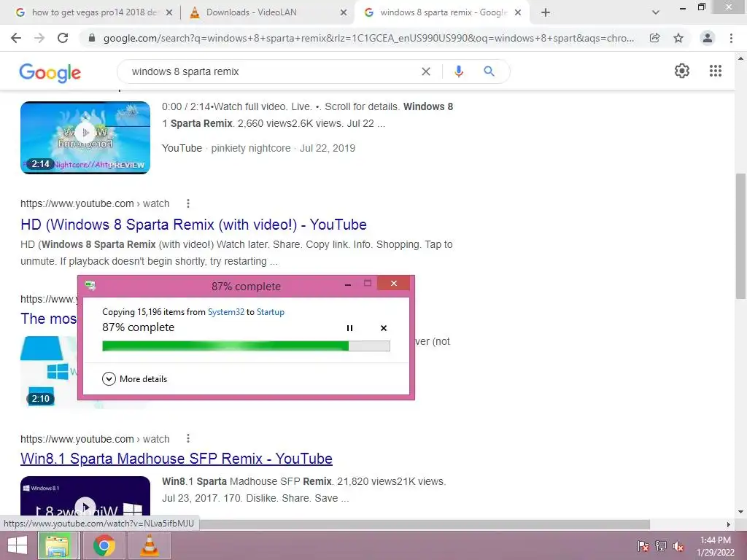
Task: Play the Win8.1 Sparta Madhouse video thumbnail
Action: point(85,496)
